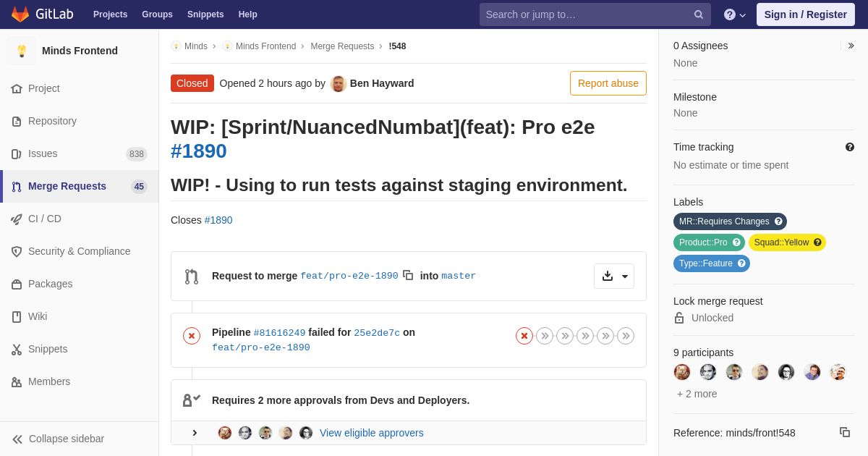Open pipeline #81616249 link

[279, 333]
